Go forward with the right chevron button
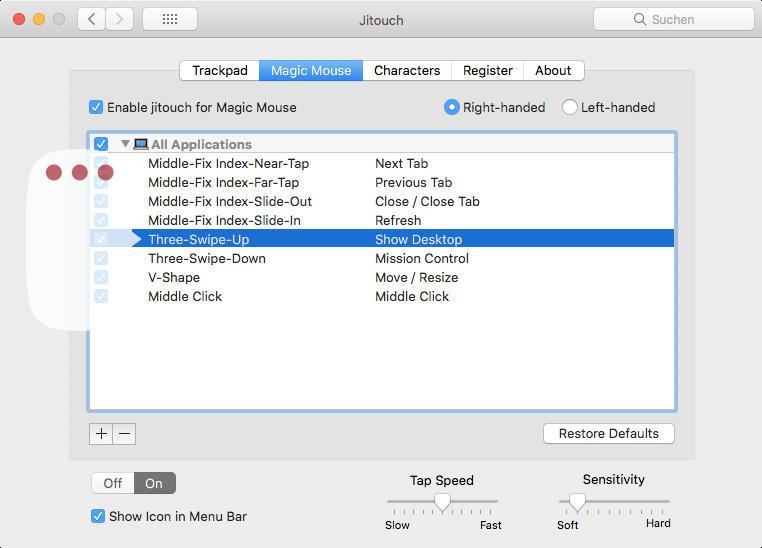Screen dimensions: 762x548 tap(120, 19)
